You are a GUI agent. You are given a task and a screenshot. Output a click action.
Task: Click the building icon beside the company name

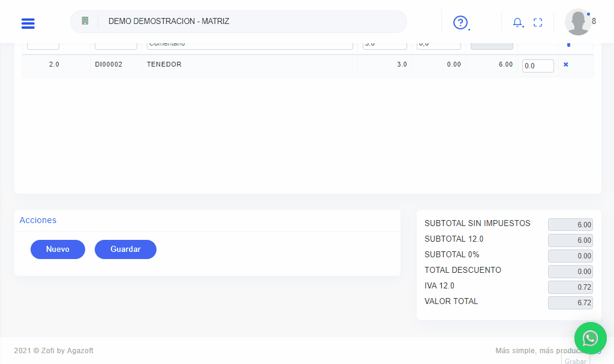[x=85, y=21]
